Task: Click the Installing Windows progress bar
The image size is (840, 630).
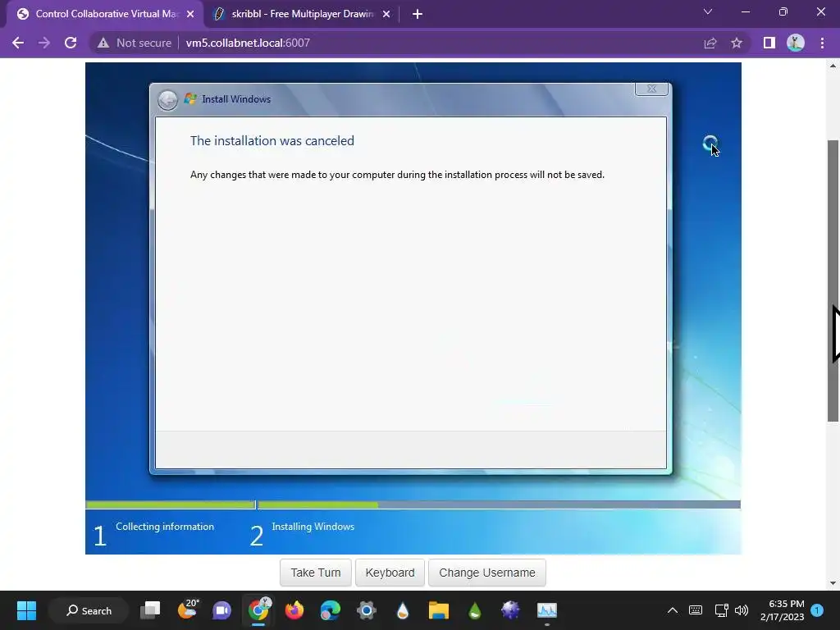Action: [x=500, y=504]
